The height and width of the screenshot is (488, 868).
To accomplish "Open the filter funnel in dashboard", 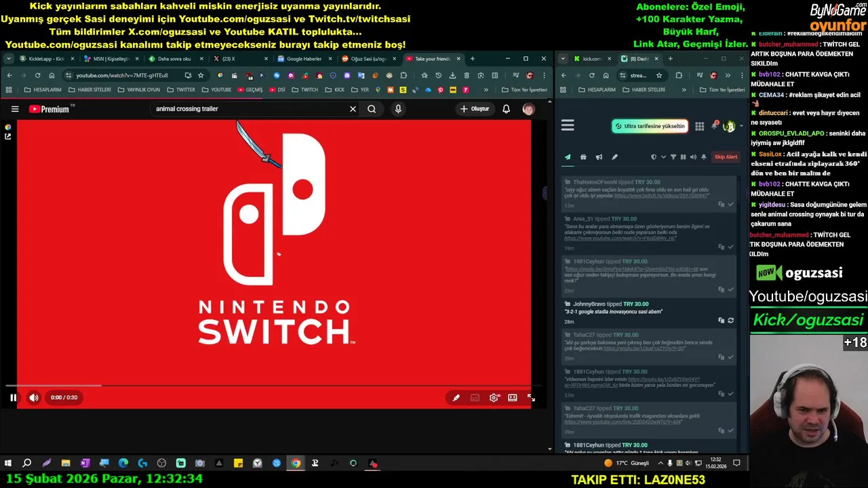I will click(673, 157).
